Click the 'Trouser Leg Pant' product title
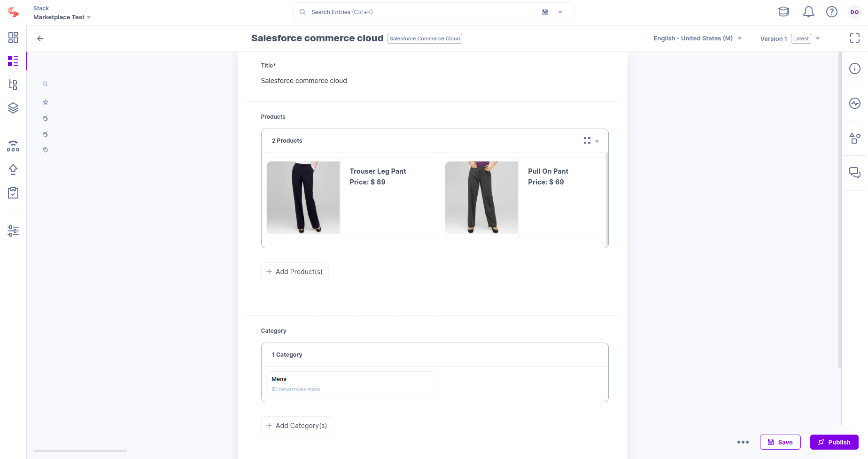The height and width of the screenshot is (459, 868). (x=378, y=171)
